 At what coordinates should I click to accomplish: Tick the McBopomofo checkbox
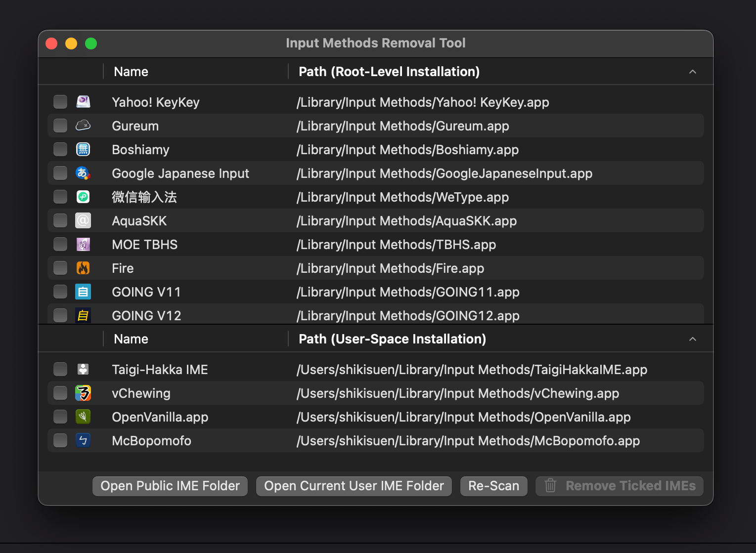[x=60, y=440]
